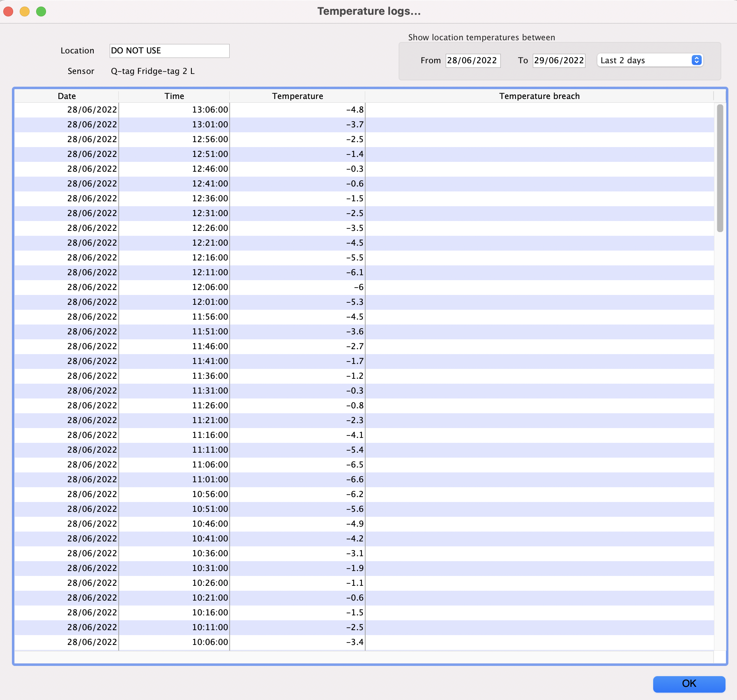The width and height of the screenshot is (737, 700).
Task: Select the row with time 11:41:00
Action: pos(364,361)
